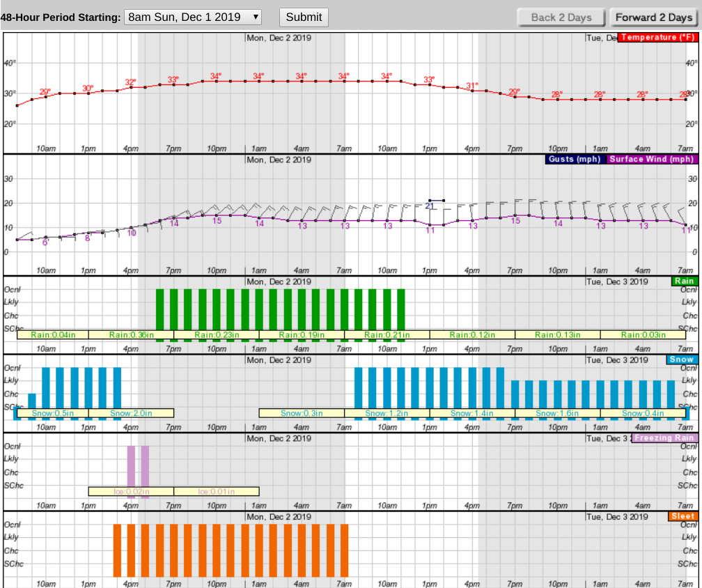Image resolution: width=702 pixels, height=588 pixels.
Task: Click the blue Snow chart label
Action: coord(682,359)
